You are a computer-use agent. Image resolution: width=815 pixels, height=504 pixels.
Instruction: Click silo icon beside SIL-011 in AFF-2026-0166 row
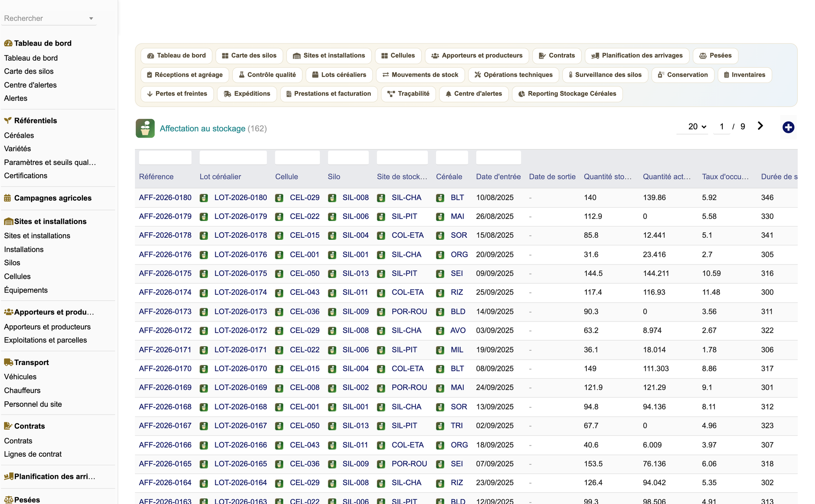coord(332,445)
